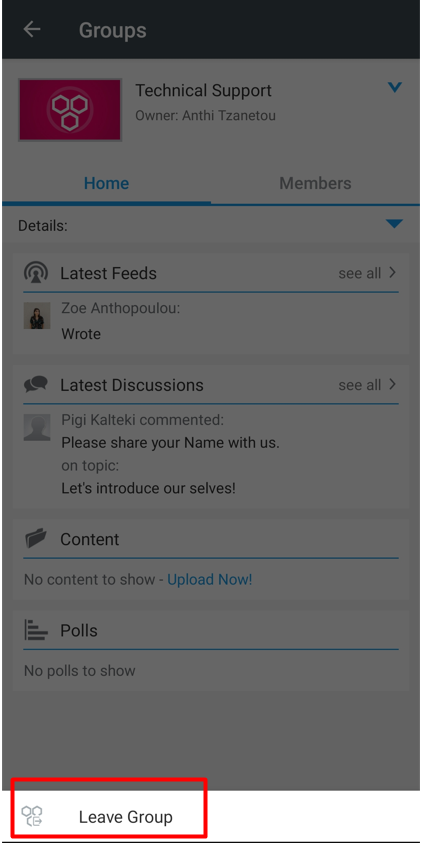Viewport: 421px width, 843px height.
Task: Tap the chevron next to Latest Discussions see all
Action: point(393,384)
